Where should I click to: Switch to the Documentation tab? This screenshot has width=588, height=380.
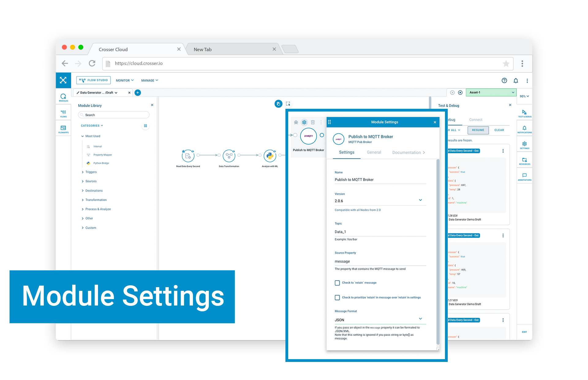(409, 152)
